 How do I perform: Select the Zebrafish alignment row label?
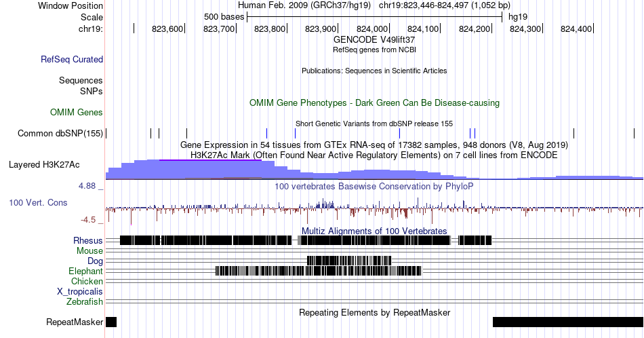coord(85,302)
